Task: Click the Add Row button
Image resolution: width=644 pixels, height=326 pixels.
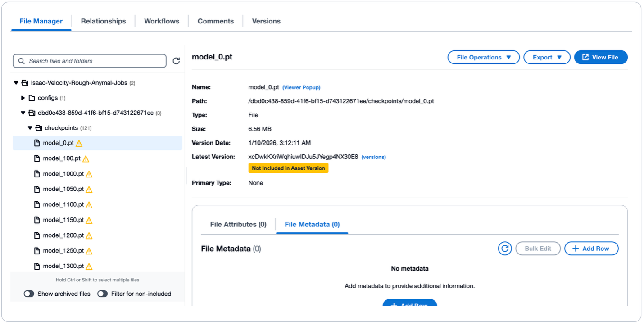Action: 591,248
